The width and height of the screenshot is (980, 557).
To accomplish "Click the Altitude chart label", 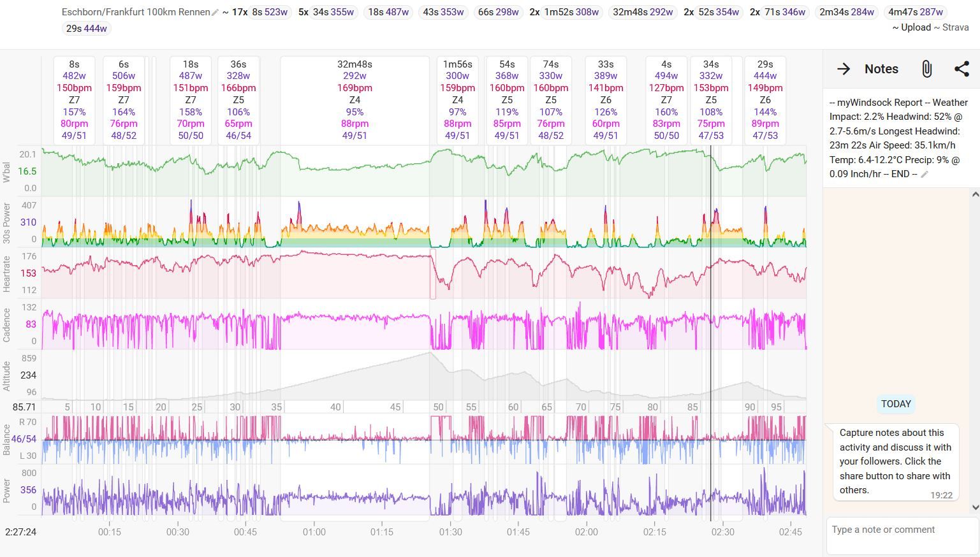I will tap(6, 375).
